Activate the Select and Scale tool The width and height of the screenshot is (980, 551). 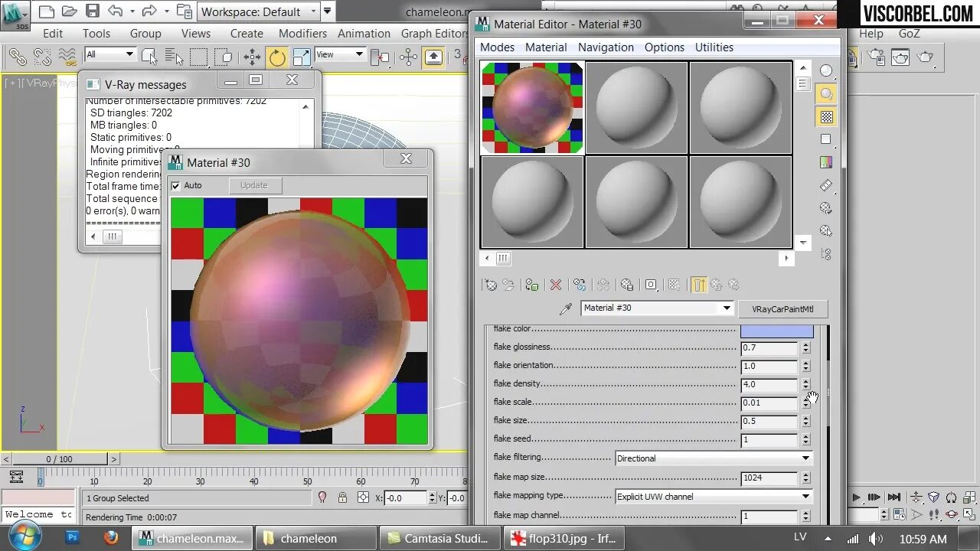[301, 57]
